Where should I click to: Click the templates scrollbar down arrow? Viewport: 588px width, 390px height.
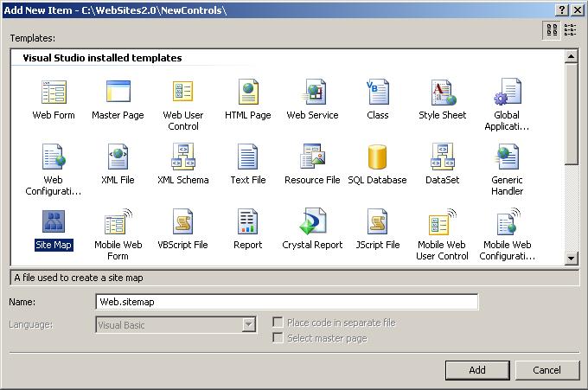[571, 259]
